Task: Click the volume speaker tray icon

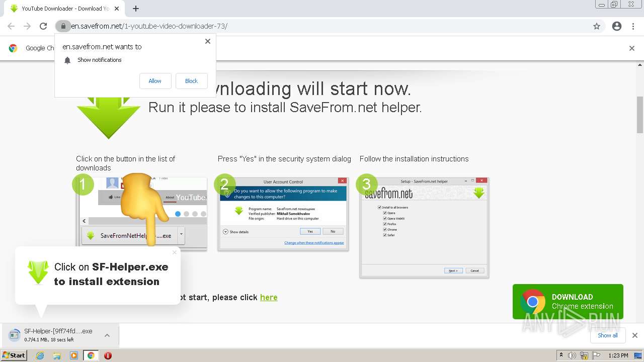Action: coord(572,355)
